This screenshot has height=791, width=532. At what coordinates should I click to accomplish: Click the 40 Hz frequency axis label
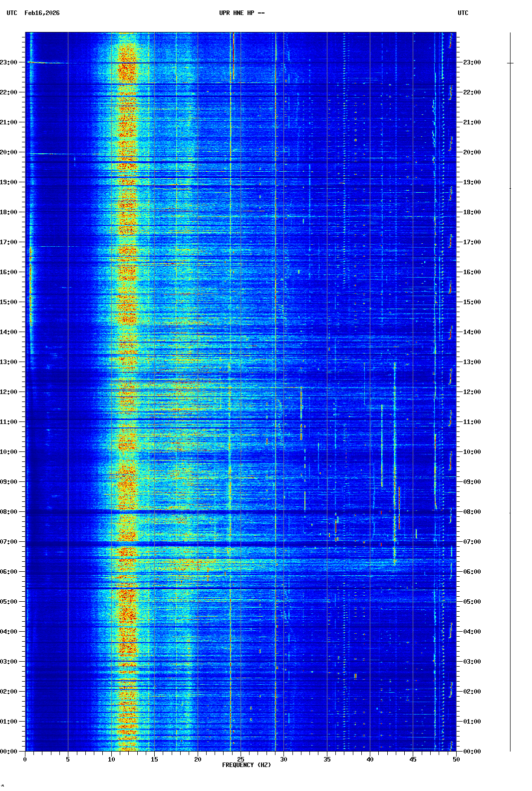pyautogui.click(x=370, y=760)
